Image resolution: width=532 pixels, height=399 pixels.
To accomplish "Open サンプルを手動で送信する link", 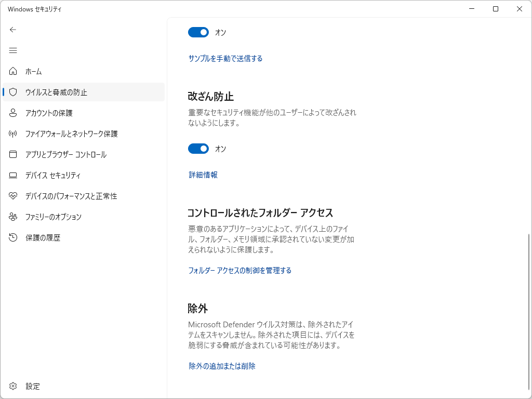I will (x=225, y=58).
